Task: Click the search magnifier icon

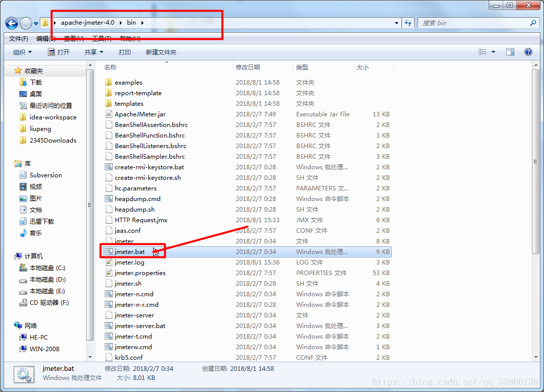Action: click(x=533, y=23)
